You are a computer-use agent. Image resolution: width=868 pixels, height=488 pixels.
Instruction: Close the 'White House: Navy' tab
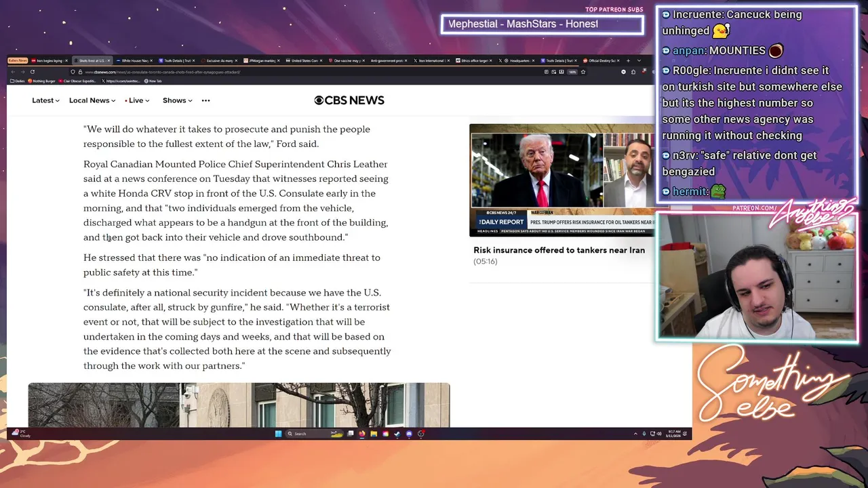pos(151,60)
